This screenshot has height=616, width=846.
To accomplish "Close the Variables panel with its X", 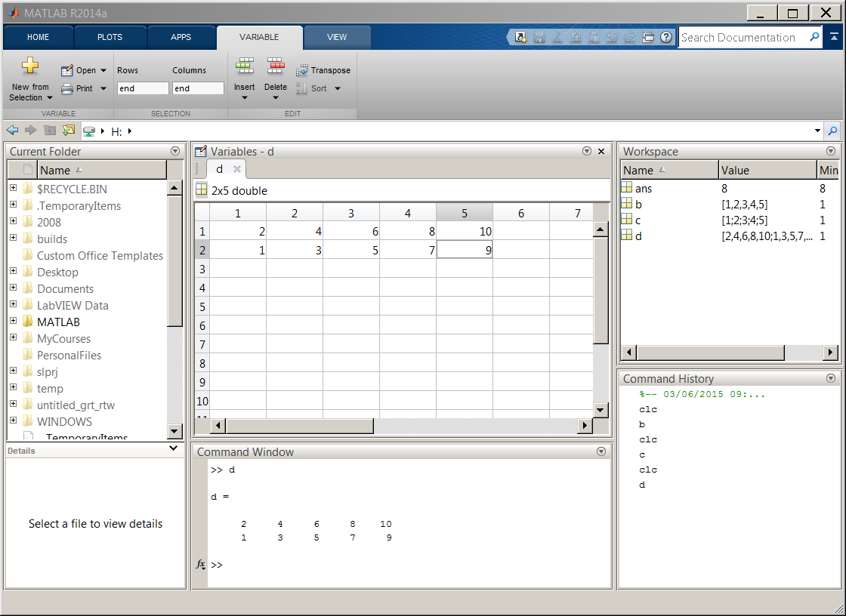I will click(601, 151).
